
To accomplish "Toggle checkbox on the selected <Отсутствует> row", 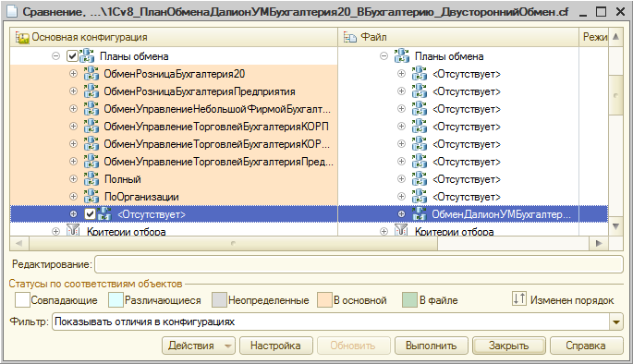I will pyautogui.click(x=90, y=214).
